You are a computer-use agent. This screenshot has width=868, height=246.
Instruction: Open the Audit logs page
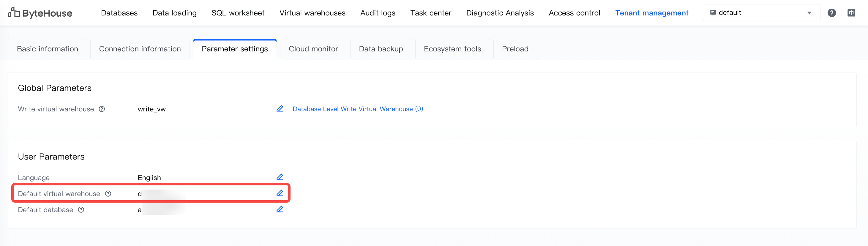tap(378, 13)
